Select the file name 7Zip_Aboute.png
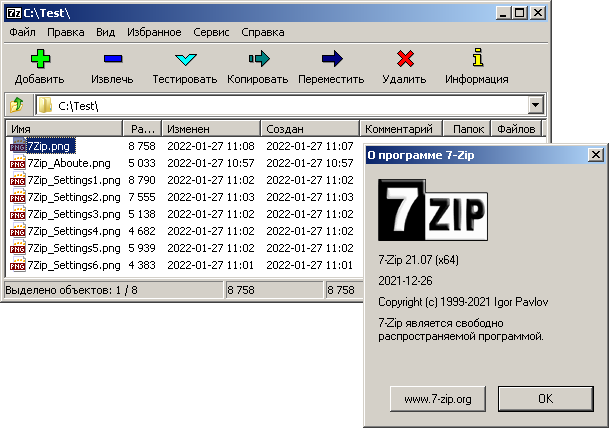This screenshot has height=428, width=609. pyautogui.click(x=69, y=164)
